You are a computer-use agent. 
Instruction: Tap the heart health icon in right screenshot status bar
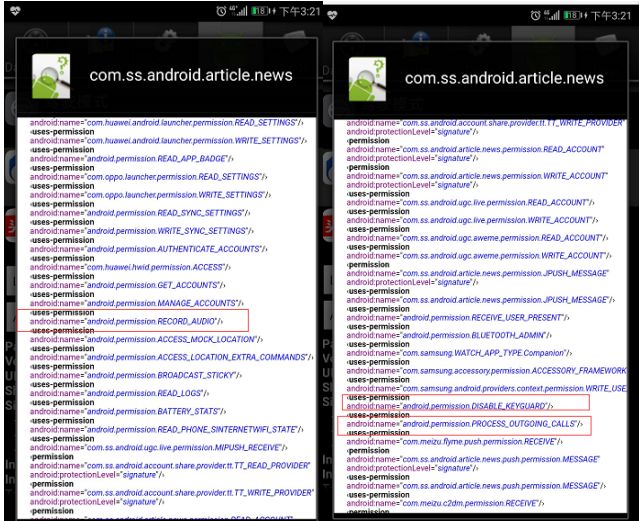pyautogui.click(x=333, y=15)
